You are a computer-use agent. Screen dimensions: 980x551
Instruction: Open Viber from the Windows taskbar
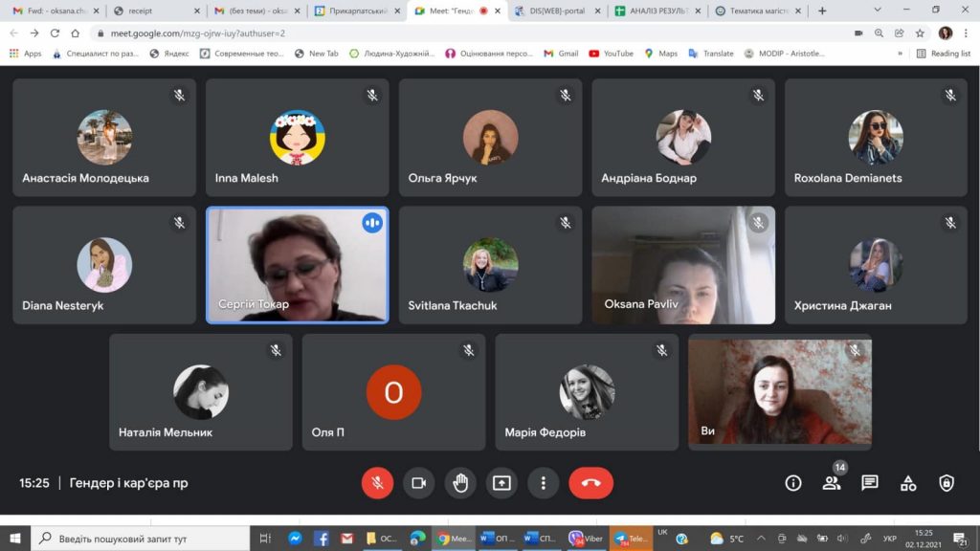tap(586, 539)
